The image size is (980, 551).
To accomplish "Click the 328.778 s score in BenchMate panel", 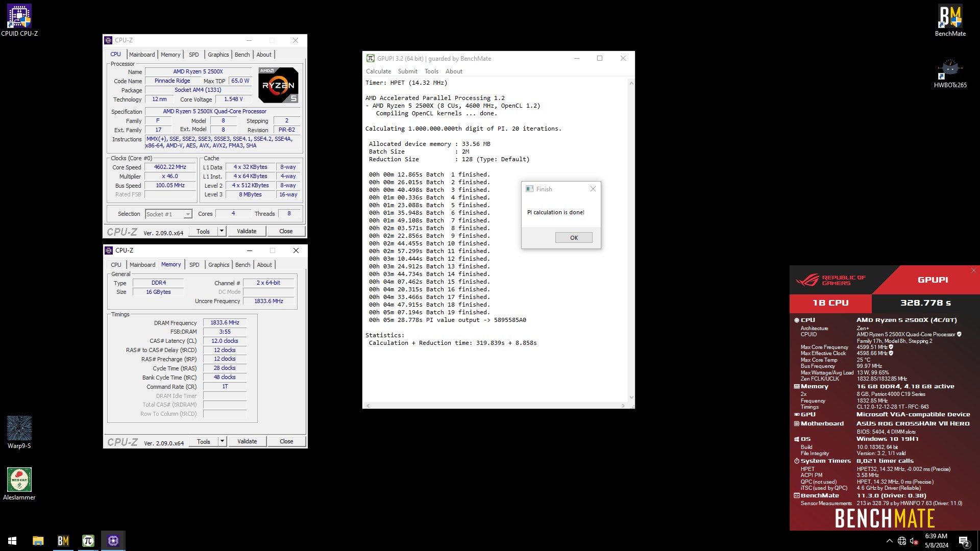I will point(925,303).
